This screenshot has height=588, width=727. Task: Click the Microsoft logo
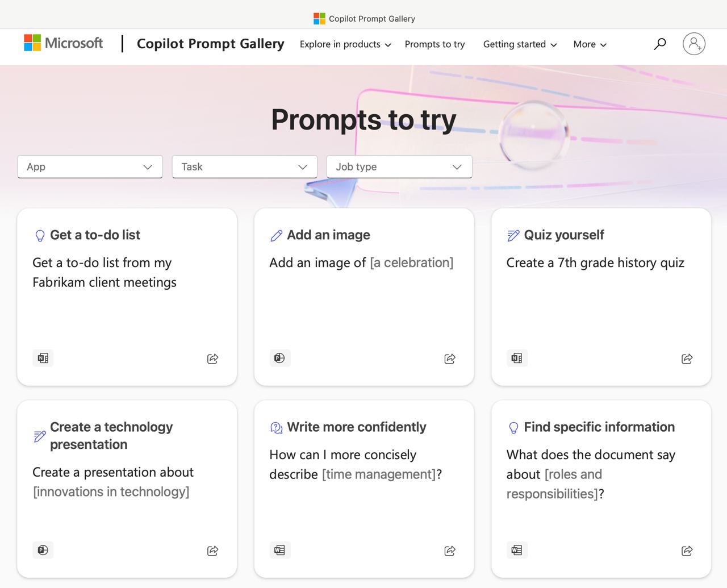click(x=64, y=43)
